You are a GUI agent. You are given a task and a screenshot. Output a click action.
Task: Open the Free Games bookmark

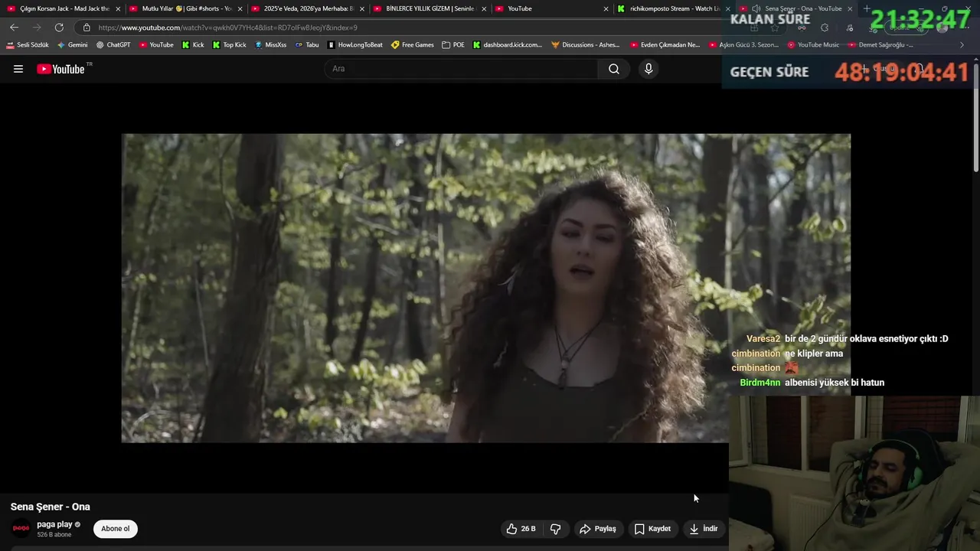pos(412,45)
